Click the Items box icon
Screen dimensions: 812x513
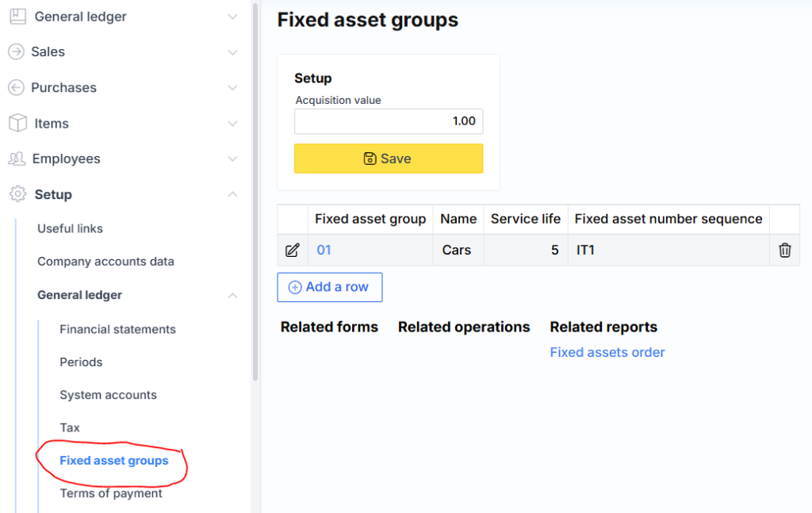click(x=17, y=123)
